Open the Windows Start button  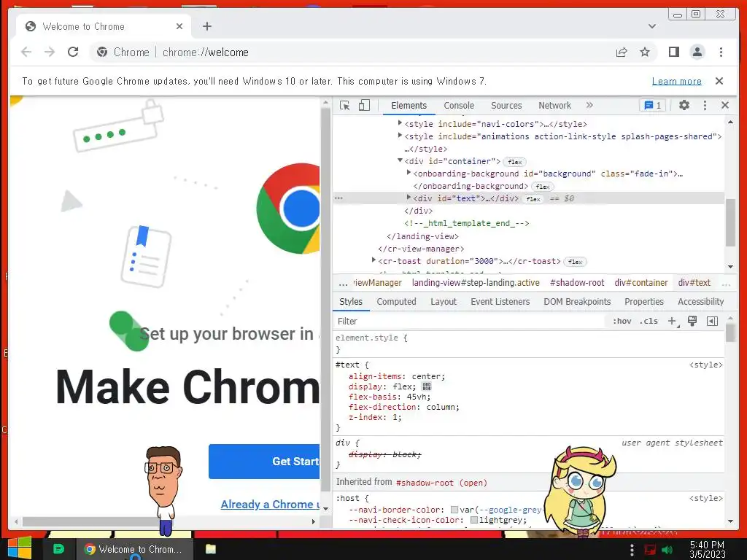tap(19, 548)
